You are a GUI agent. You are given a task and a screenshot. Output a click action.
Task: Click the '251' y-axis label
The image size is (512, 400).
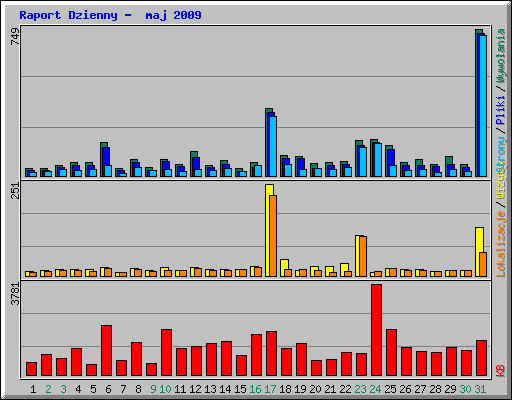tap(15, 190)
